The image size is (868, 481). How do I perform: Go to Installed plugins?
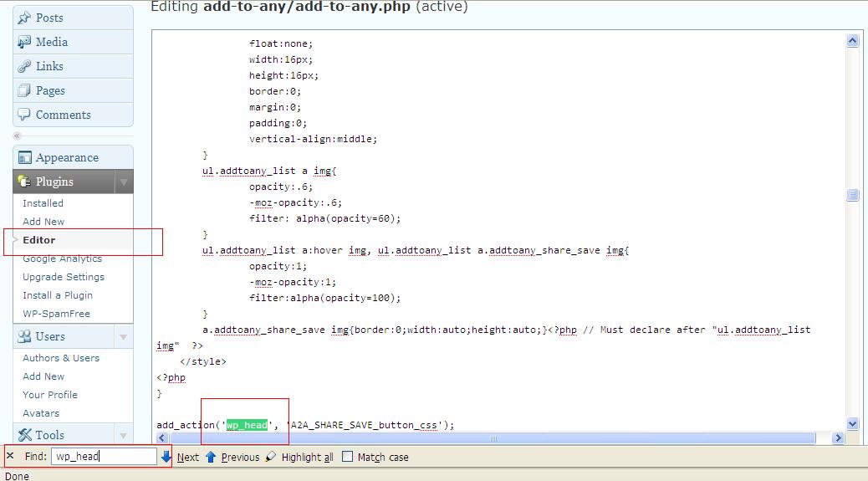(x=43, y=203)
